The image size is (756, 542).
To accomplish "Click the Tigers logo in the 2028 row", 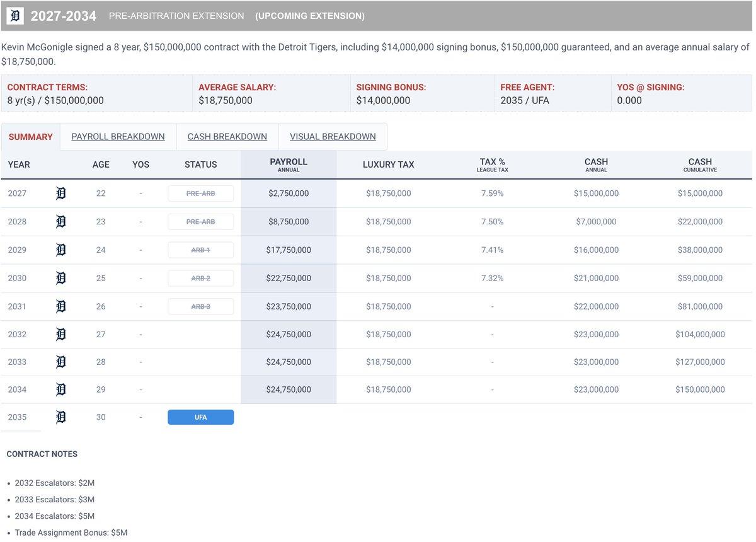I will point(60,222).
